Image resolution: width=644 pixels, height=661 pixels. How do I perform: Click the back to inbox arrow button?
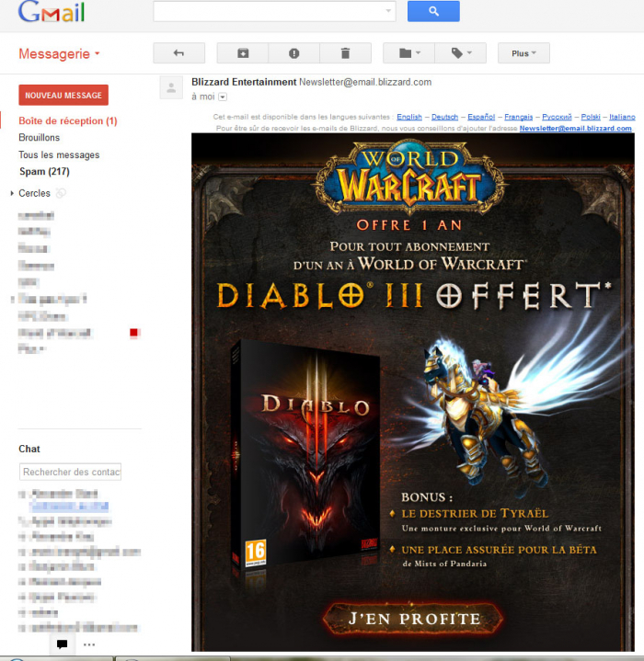coord(178,53)
